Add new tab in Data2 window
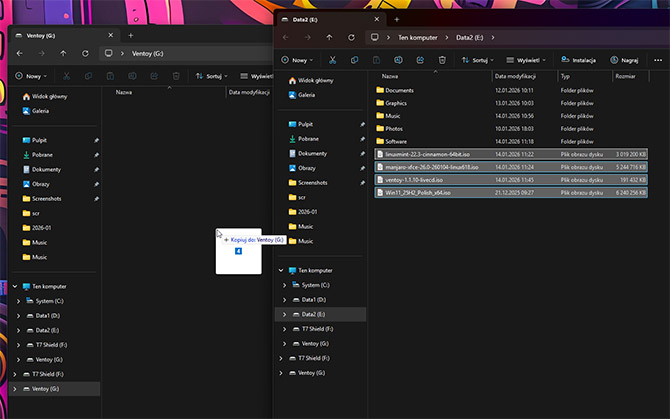670x419 pixels. pos(397,19)
